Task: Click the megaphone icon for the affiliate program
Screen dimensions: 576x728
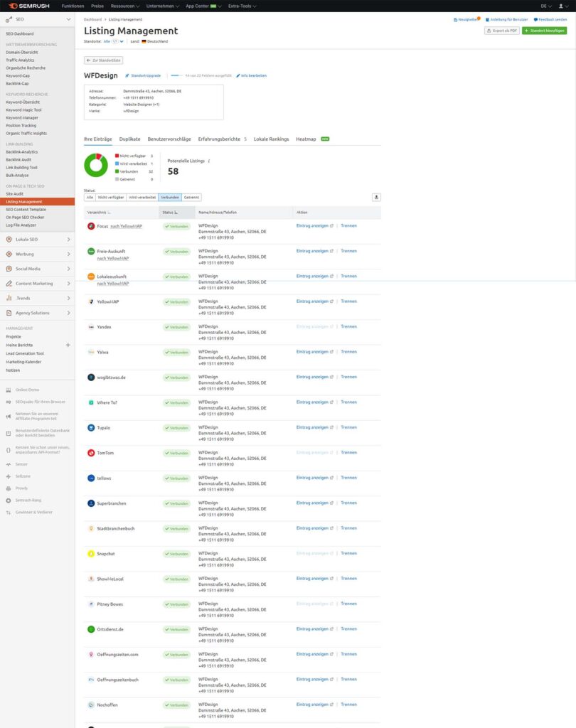Action: tap(9, 417)
